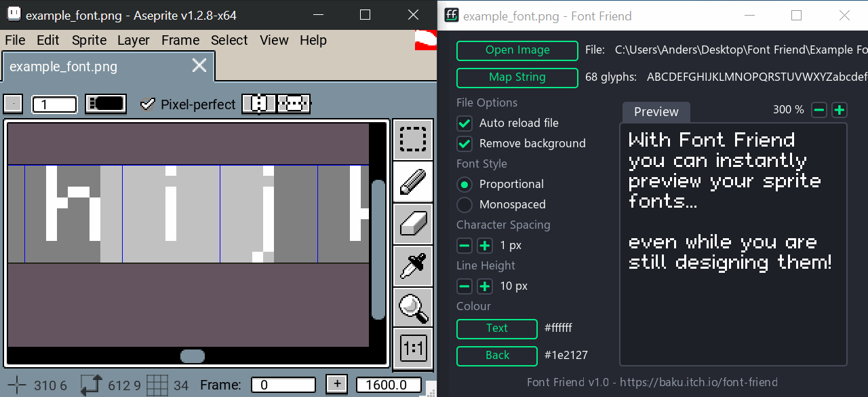Open the Sprite menu in Aseprite
The image size is (868, 397).
pyautogui.click(x=89, y=40)
